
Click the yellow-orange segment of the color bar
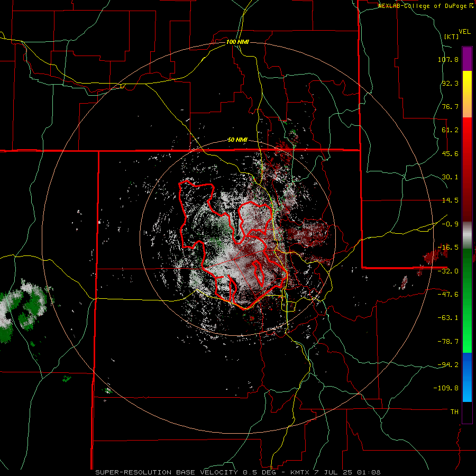pos(467,94)
